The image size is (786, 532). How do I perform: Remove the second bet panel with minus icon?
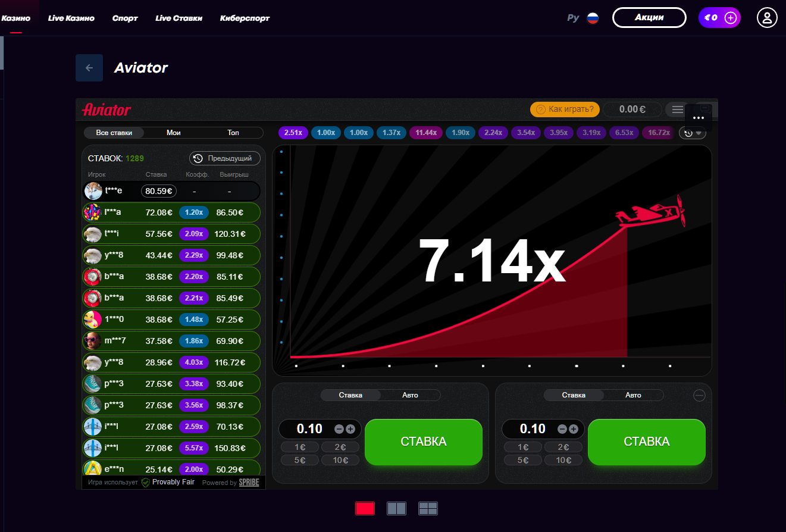coord(700,395)
